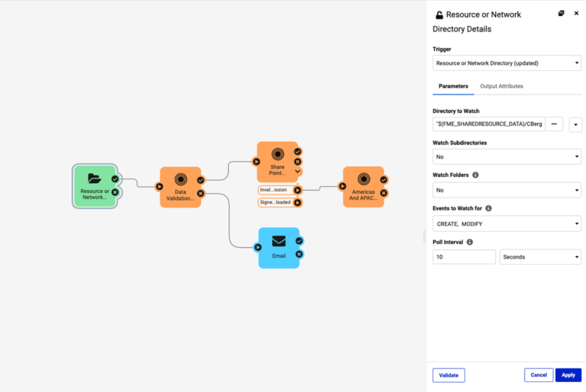This screenshot has width=586, height=392.
Task: Select the Parameters tab
Action: click(453, 86)
